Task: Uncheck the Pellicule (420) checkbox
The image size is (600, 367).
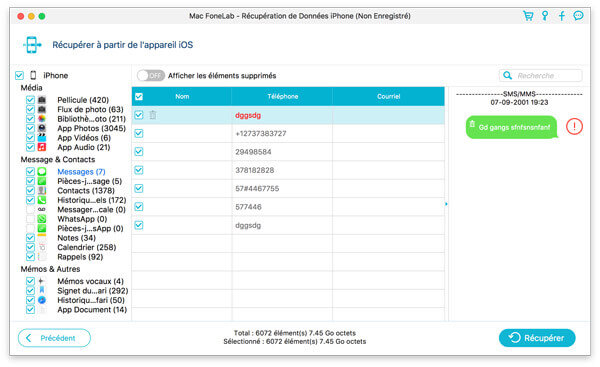Action: (30, 100)
